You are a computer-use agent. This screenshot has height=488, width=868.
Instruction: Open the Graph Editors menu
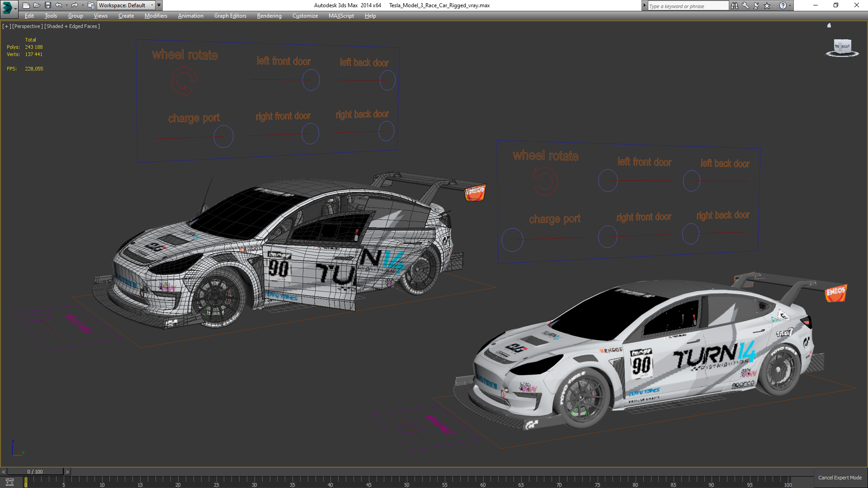pyautogui.click(x=230, y=16)
